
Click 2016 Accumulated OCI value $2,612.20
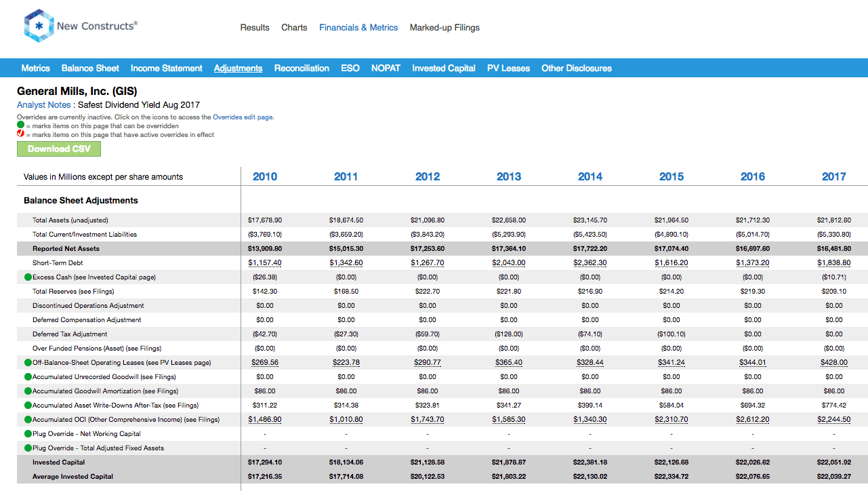(753, 420)
